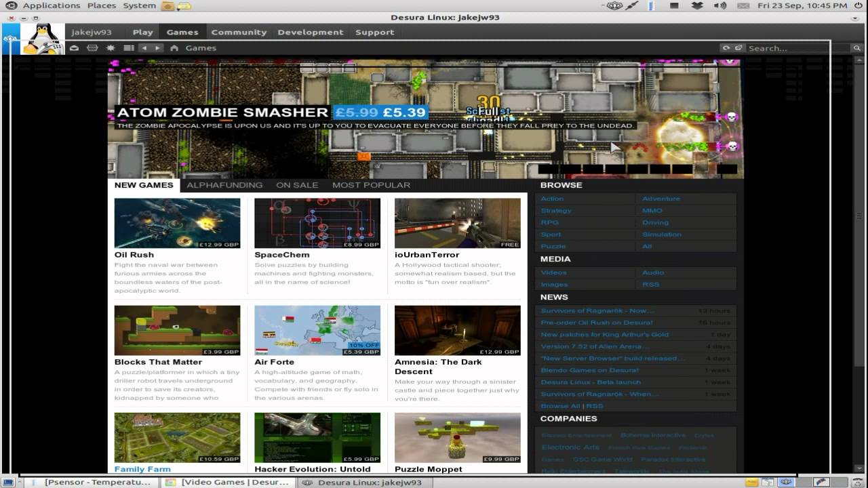Browse the Adventure category

[x=661, y=199]
